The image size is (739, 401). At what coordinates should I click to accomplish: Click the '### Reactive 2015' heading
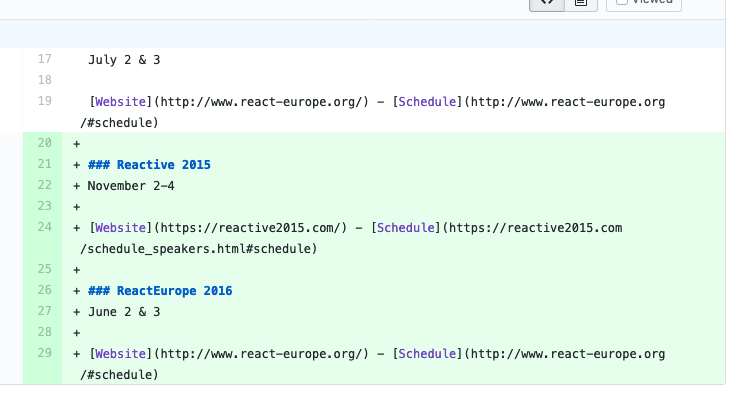pyautogui.click(x=149, y=165)
